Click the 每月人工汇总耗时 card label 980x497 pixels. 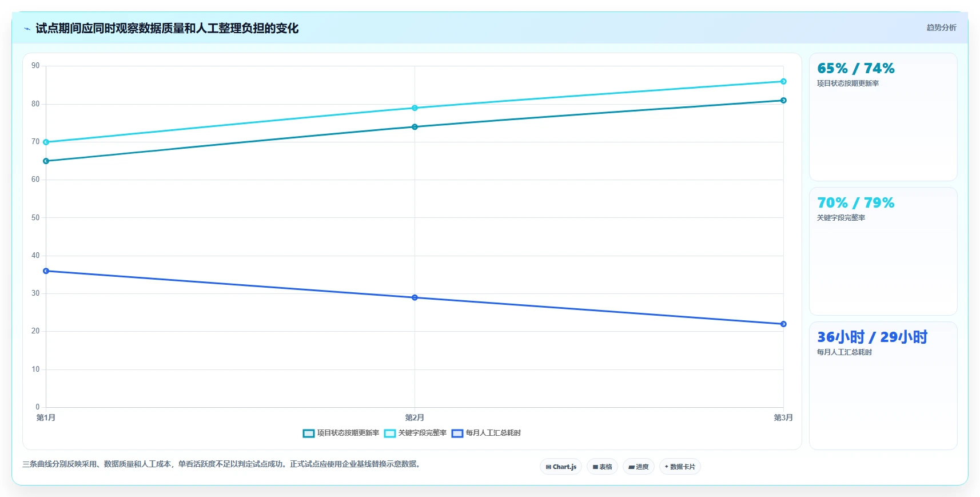click(x=844, y=352)
